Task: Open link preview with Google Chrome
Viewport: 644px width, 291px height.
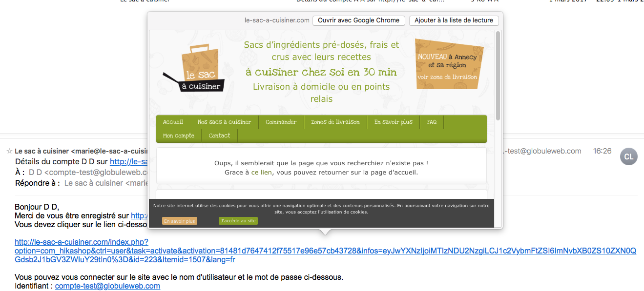Action: [x=359, y=20]
